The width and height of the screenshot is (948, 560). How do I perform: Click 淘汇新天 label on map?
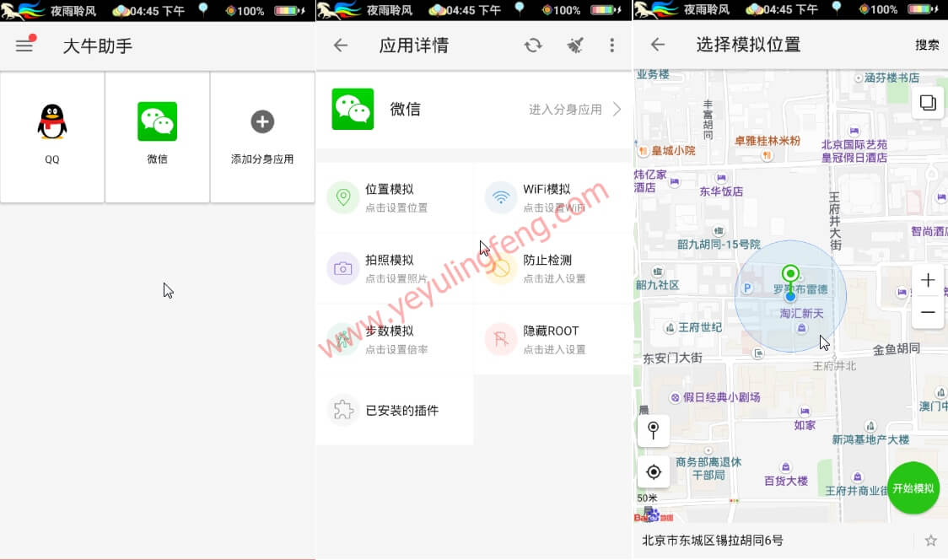(802, 313)
